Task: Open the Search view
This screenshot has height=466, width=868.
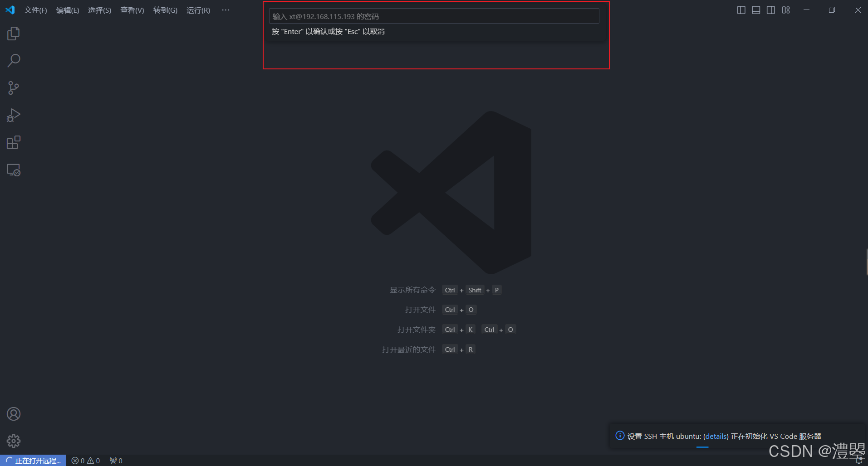Action: tap(14, 61)
